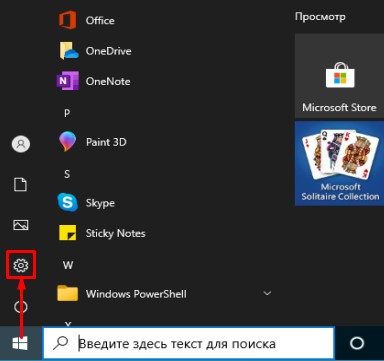Click the 'Просмотр' tile group heading

[x=320, y=17]
